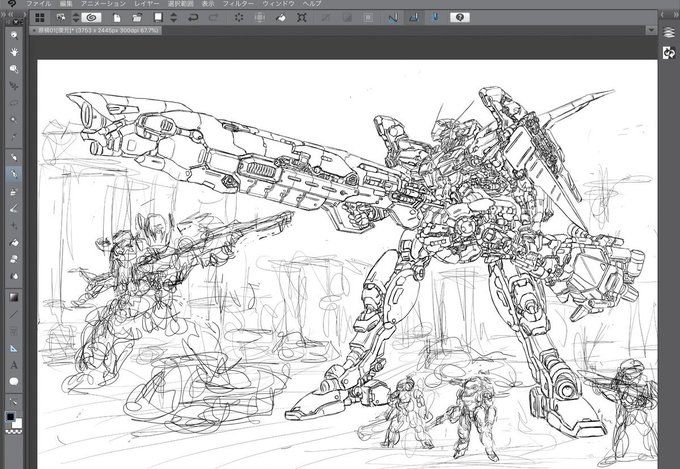The width and height of the screenshot is (680, 469).
Task: Fill with the paint bucket toolbar icon
Action: (281, 17)
